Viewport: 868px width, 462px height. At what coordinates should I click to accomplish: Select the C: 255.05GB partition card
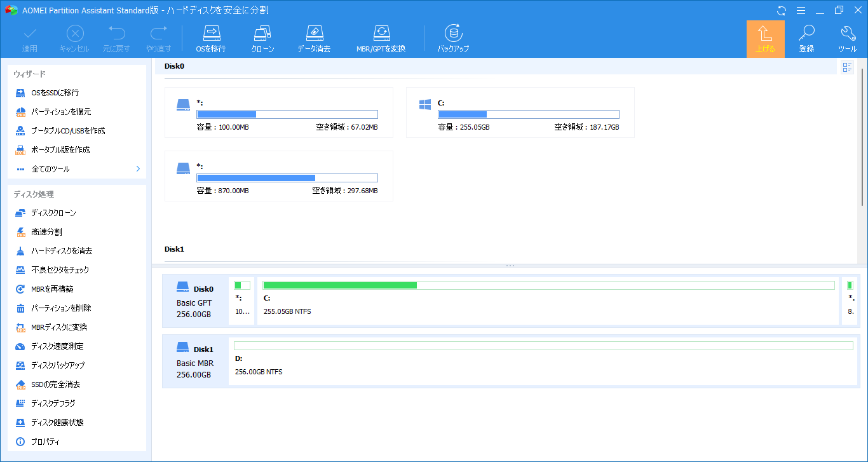[x=520, y=112]
